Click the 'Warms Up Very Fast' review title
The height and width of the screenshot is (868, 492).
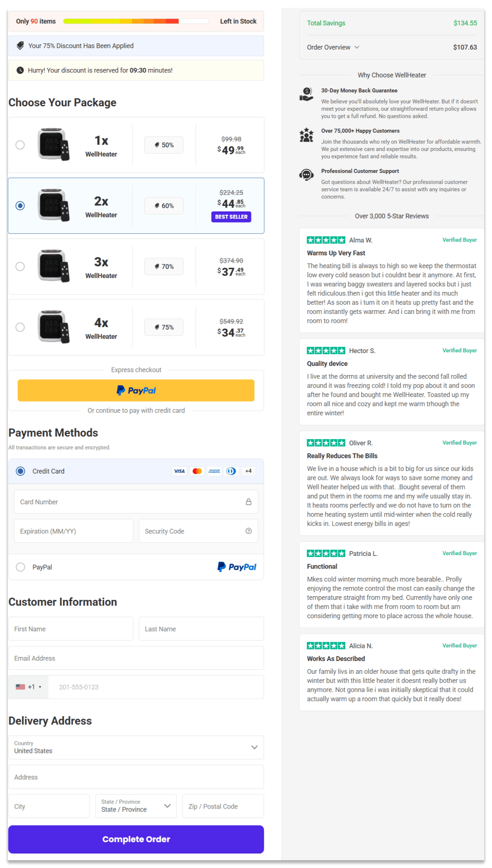[x=336, y=253]
